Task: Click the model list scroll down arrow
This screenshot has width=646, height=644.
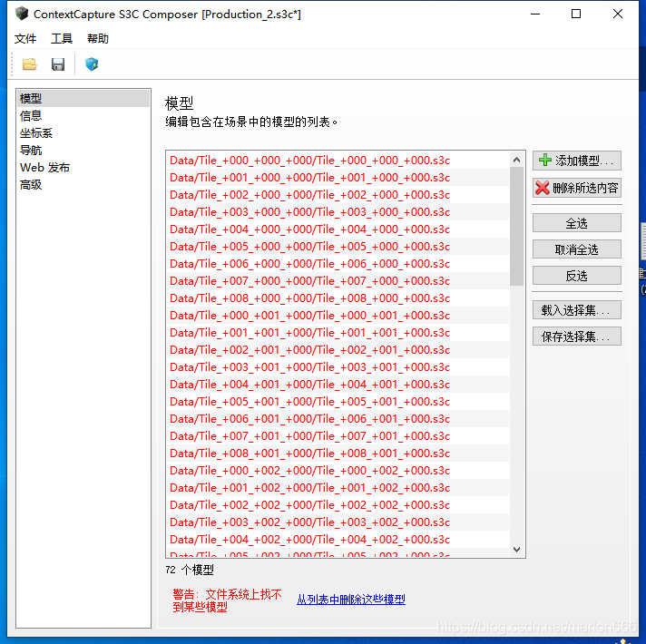Action: point(516,549)
